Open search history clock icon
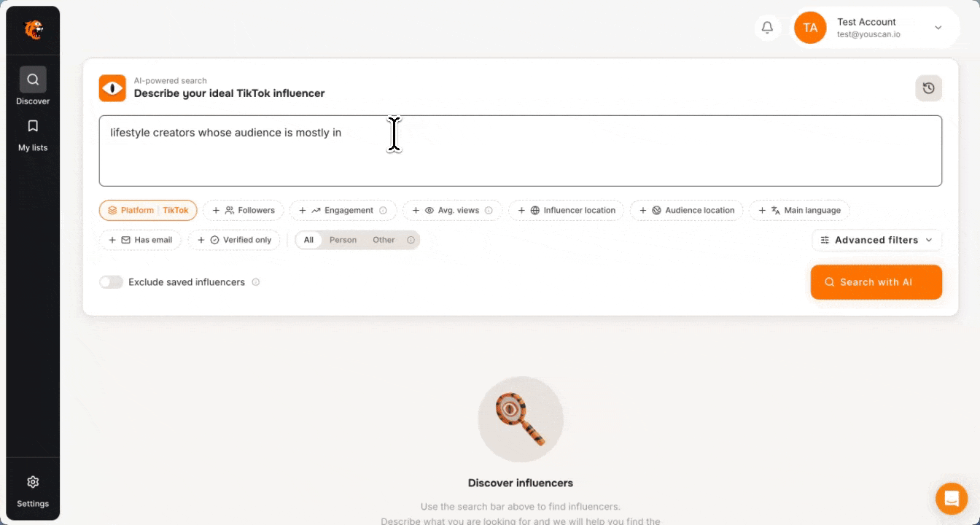Screen dimensions: 980x525 [928, 88]
